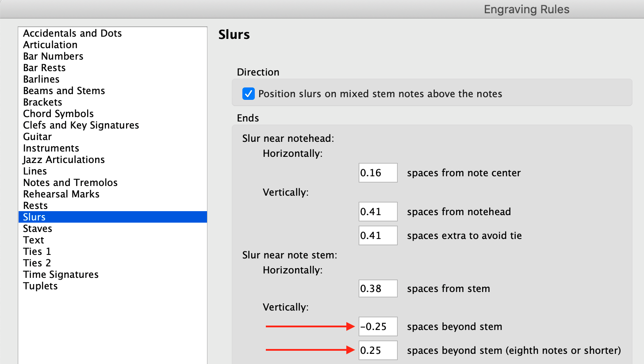Select the highlighted Slurs category
Viewport: 644px width, 364px height.
(x=113, y=217)
